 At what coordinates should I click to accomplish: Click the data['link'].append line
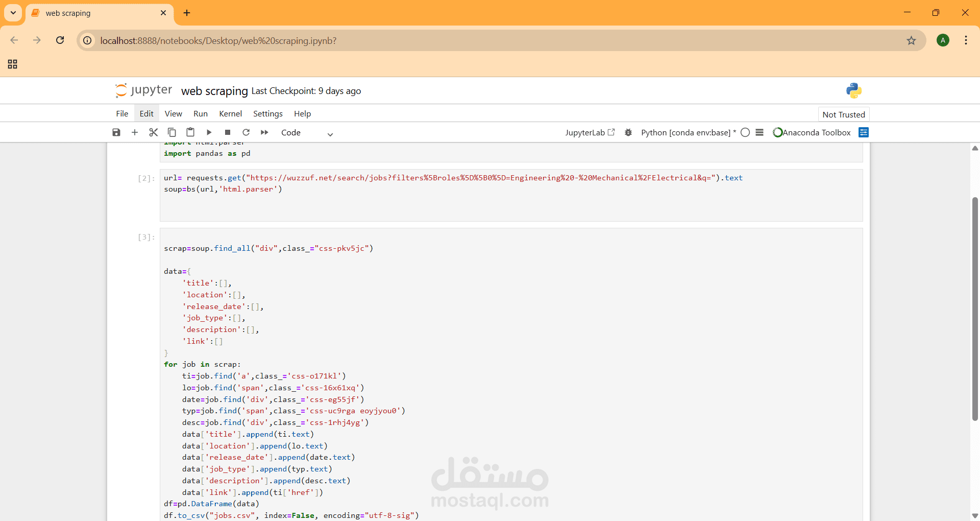click(x=253, y=492)
